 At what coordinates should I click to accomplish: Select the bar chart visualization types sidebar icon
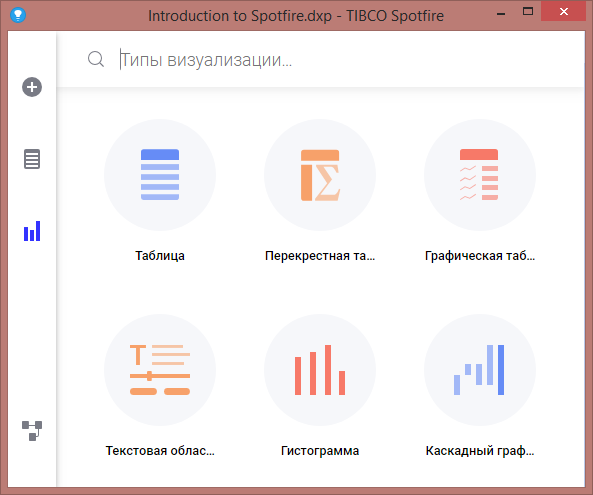tap(32, 231)
